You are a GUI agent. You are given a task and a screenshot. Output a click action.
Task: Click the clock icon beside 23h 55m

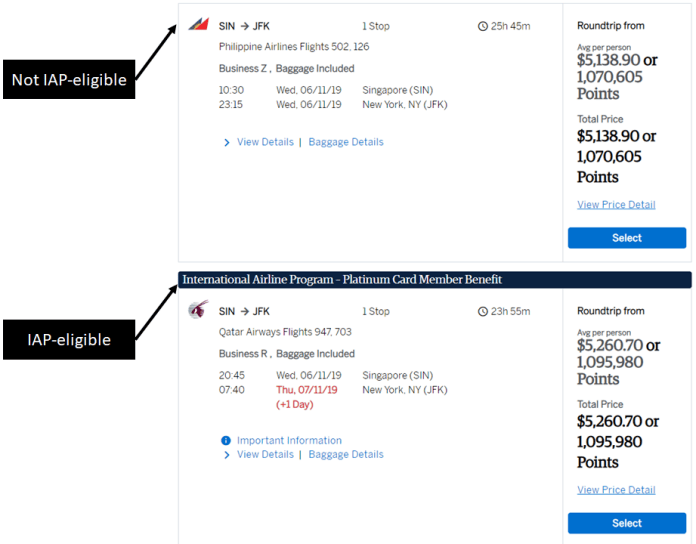(x=482, y=311)
